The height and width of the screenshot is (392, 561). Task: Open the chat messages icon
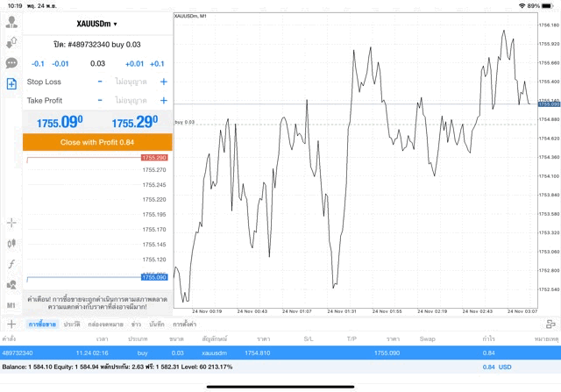11,63
